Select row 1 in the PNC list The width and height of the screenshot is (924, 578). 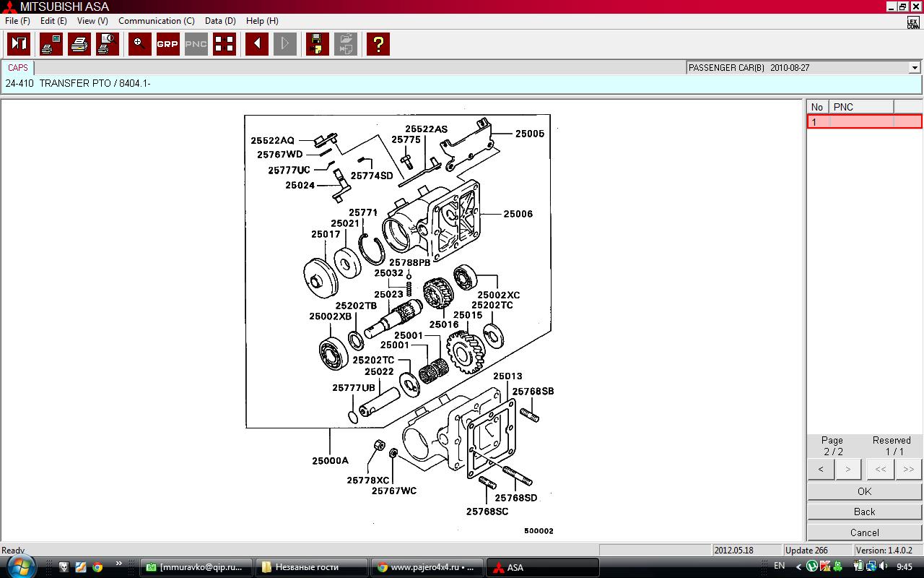coord(863,122)
